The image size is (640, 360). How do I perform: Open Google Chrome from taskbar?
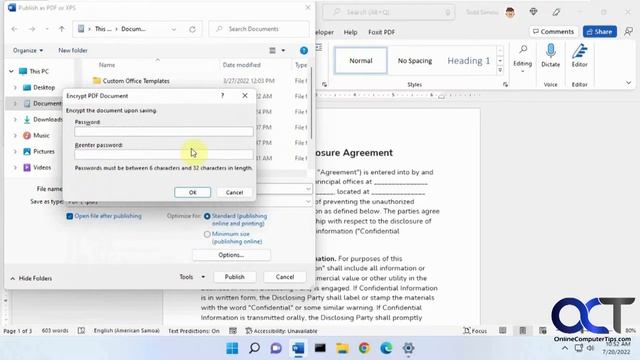(x=364, y=348)
